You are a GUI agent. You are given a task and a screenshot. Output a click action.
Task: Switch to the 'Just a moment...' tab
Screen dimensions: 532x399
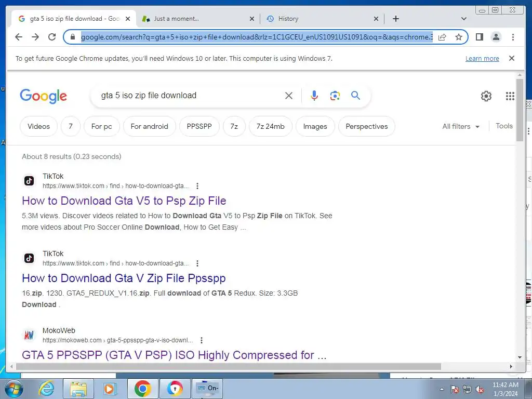pyautogui.click(x=198, y=19)
